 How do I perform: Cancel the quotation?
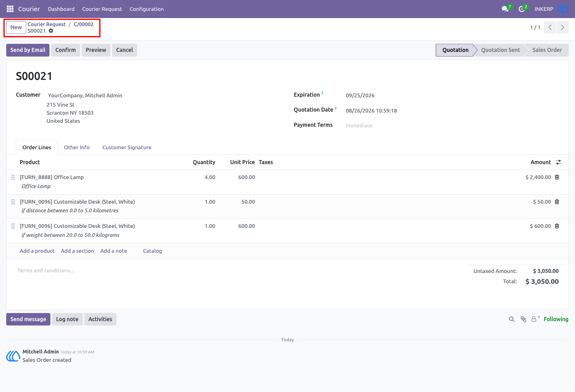pos(124,50)
